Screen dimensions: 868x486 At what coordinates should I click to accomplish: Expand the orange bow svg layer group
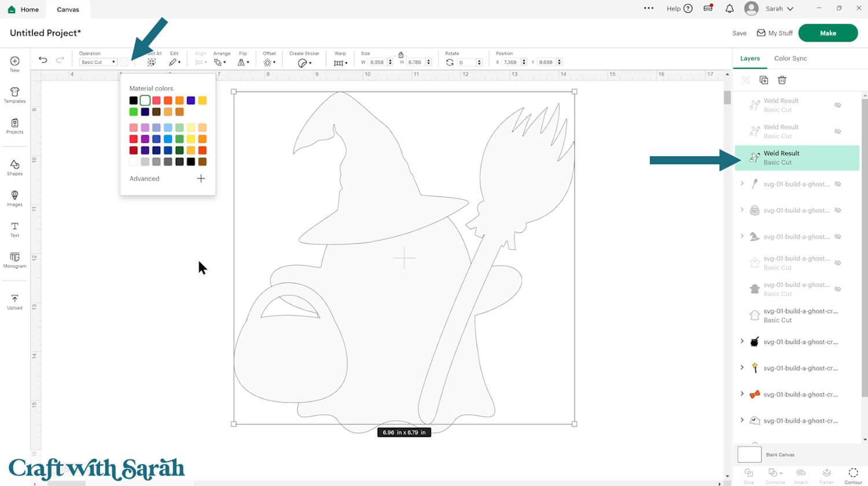click(742, 394)
